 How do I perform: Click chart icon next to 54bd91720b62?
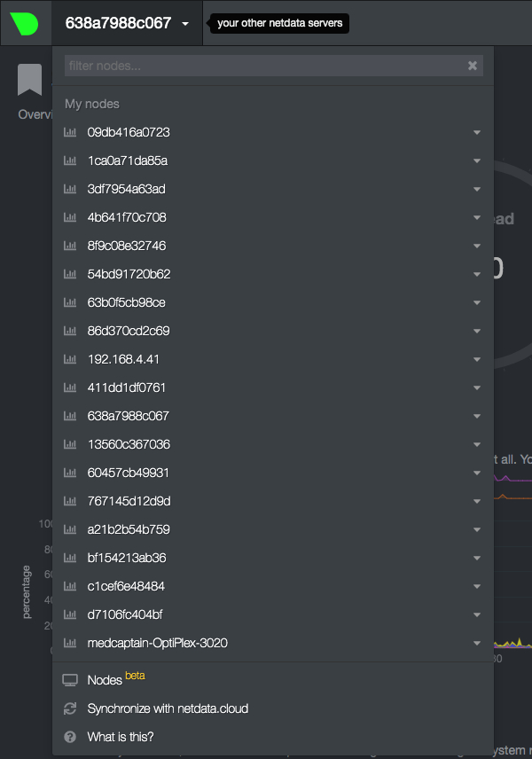[x=70, y=274]
